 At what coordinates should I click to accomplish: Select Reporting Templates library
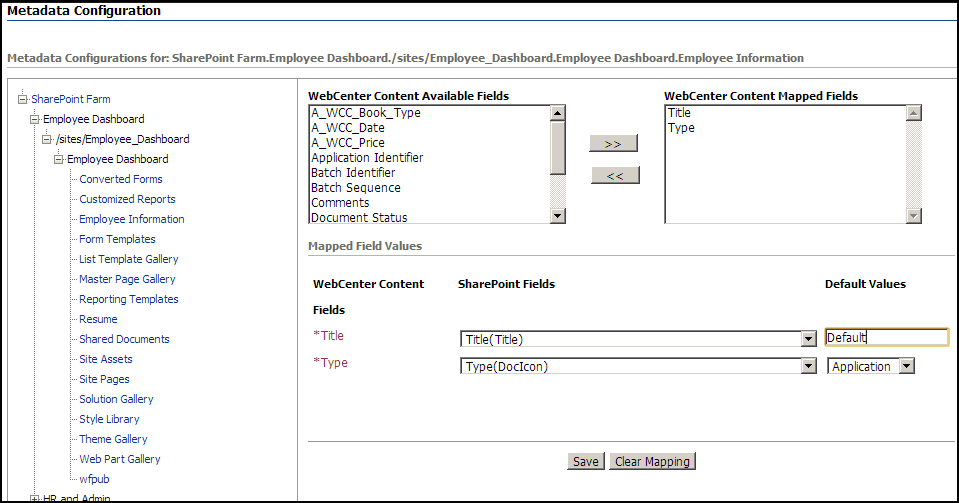point(129,299)
